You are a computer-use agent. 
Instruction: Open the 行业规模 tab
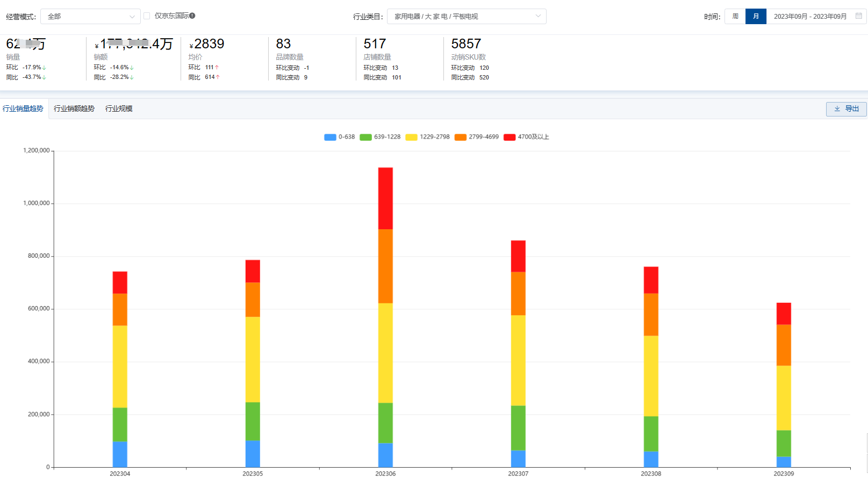point(119,109)
